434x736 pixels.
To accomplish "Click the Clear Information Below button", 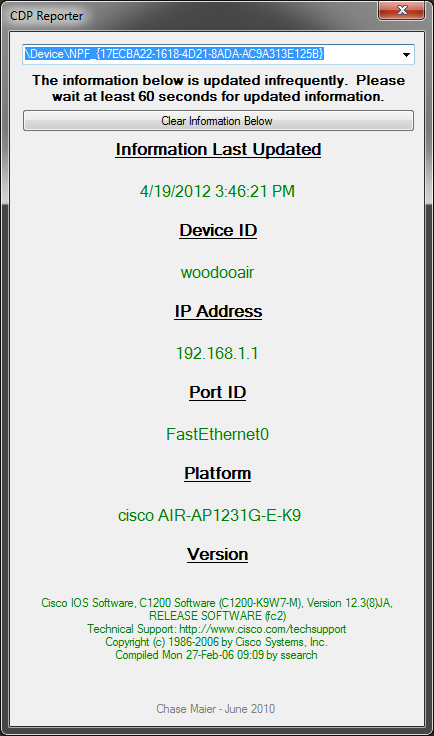I will point(218,121).
